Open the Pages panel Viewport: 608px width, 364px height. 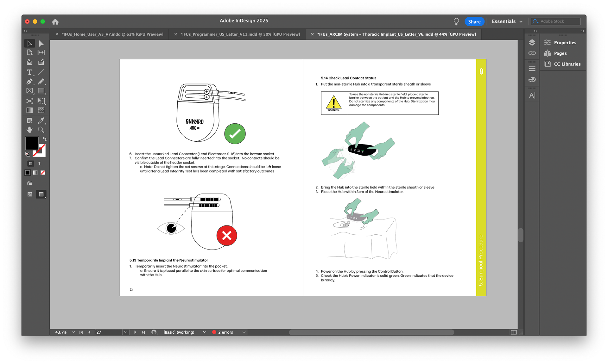click(x=560, y=53)
